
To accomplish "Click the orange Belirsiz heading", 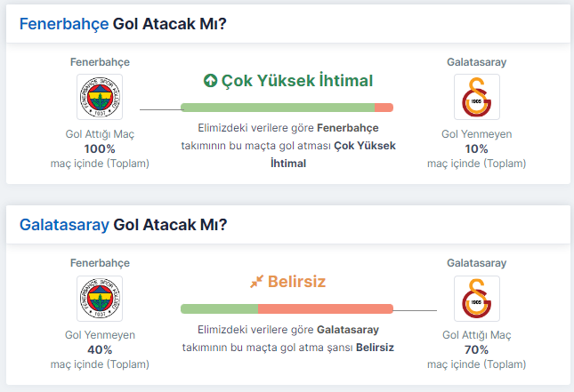I will [296, 282].
